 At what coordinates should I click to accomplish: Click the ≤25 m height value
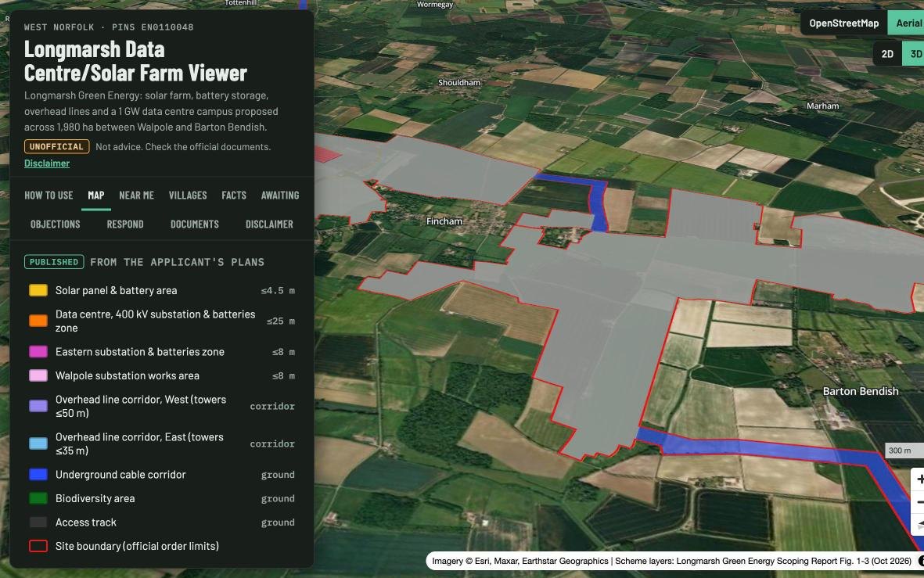pos(281,321)
